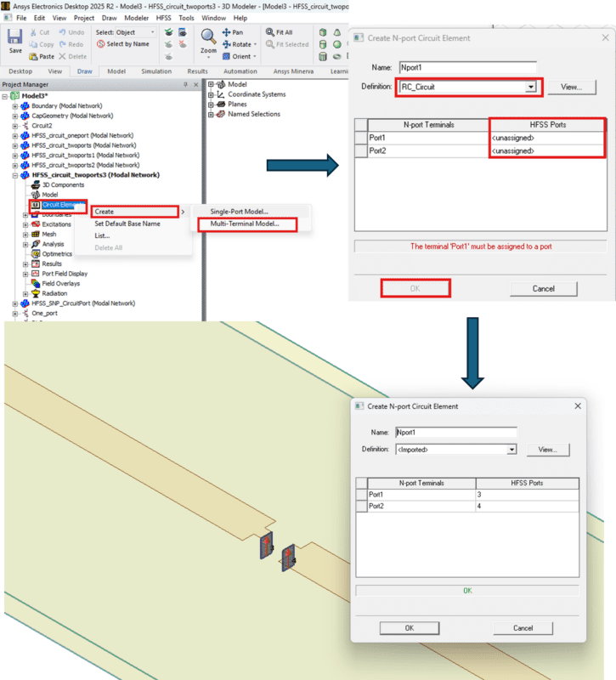The image size is (616, 680).
Task: Expand the Coordinate Systems node
Action: 211,94
